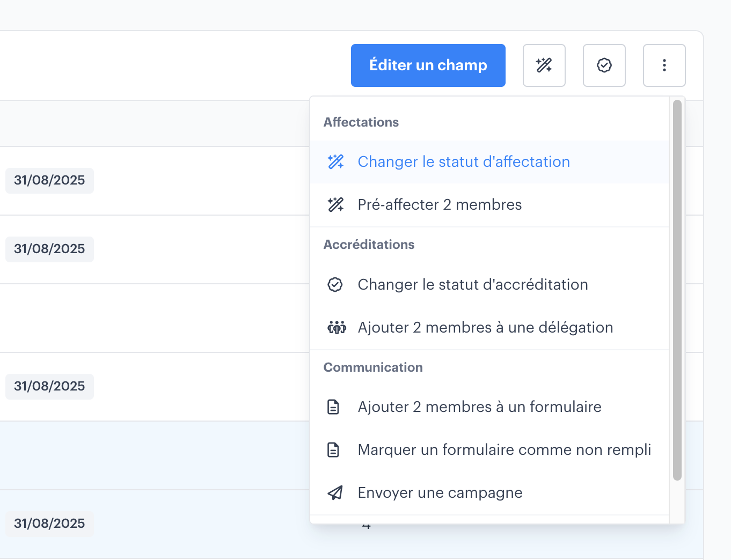Image resolution: width=731 pixels, height=560 pixels.
Task: Click document icon beside Ajouter 2 membres à un formulaire
Action: coord(333,407)
